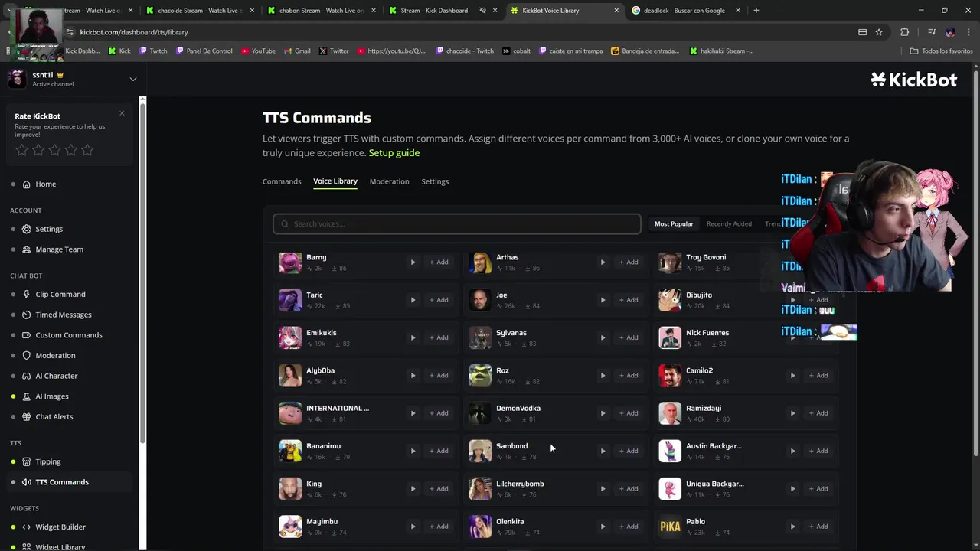The image size is (980, 551).
Task: Open YouTube bookmark in bookmarks bar
Action: point(258,51)
